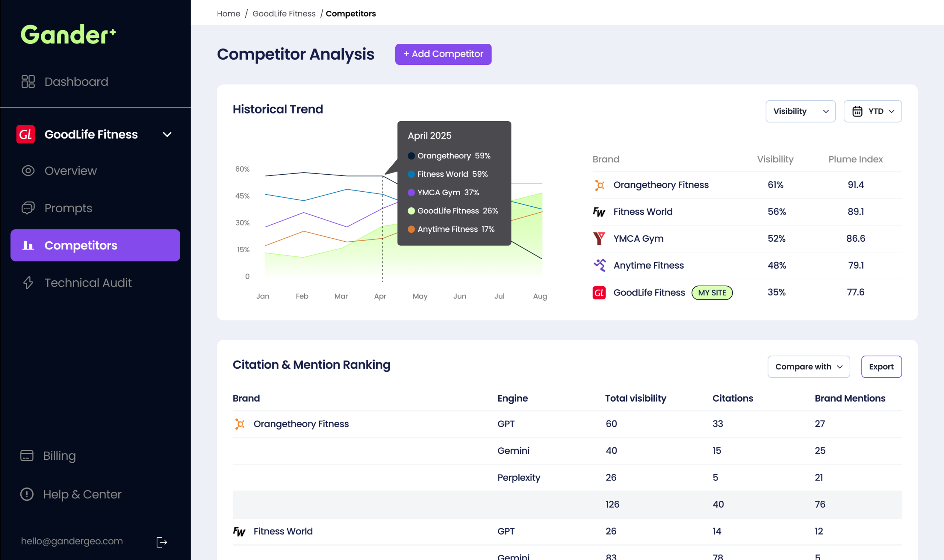
Task: Open the Visibility metric dropdown
Action: (x=801, y=111)
